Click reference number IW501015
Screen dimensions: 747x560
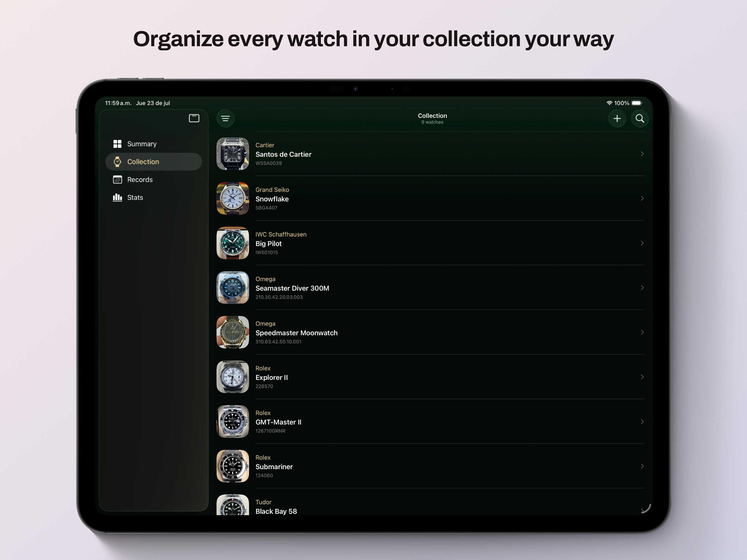(267, 252)
